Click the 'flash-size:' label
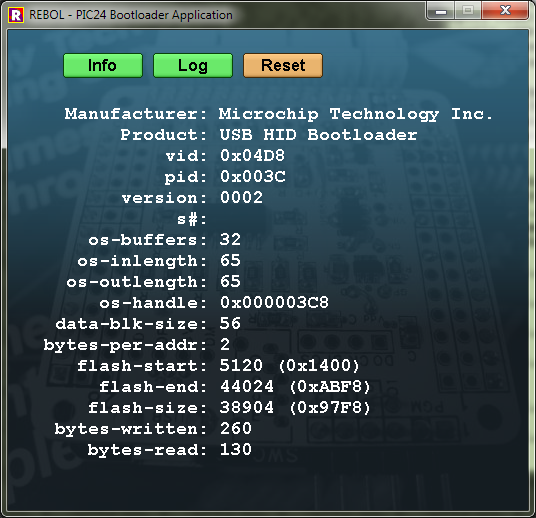 click(148, 408)
